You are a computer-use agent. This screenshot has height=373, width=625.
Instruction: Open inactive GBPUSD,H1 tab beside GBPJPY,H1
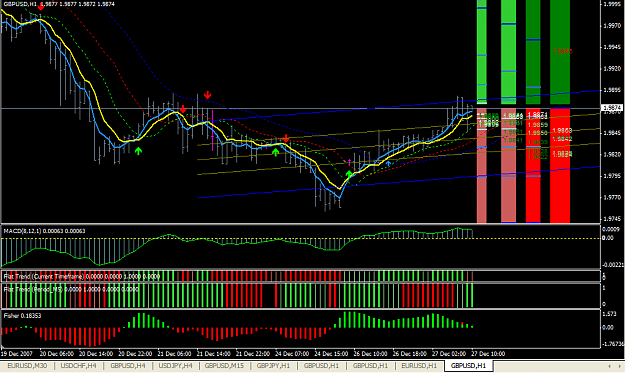coord(321,365)
